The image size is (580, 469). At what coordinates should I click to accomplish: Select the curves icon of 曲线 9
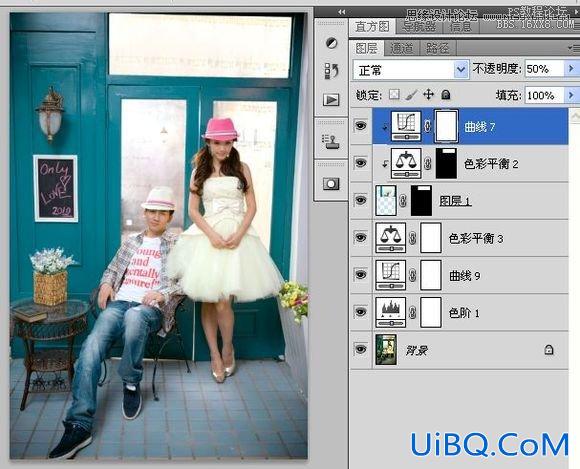click(x=391, y=275)
